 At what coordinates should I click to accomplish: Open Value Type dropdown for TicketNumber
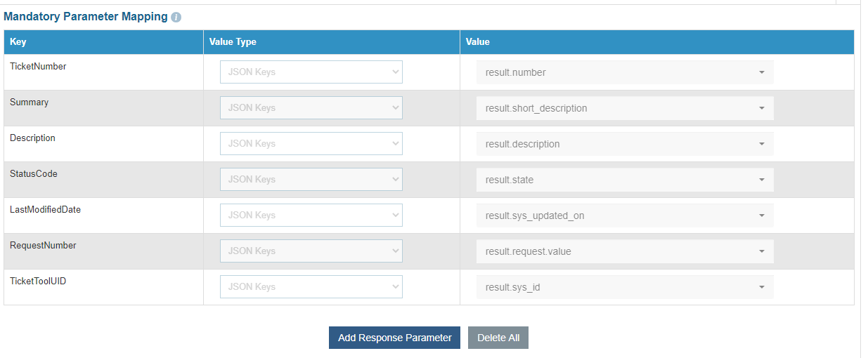coord(311,72)
